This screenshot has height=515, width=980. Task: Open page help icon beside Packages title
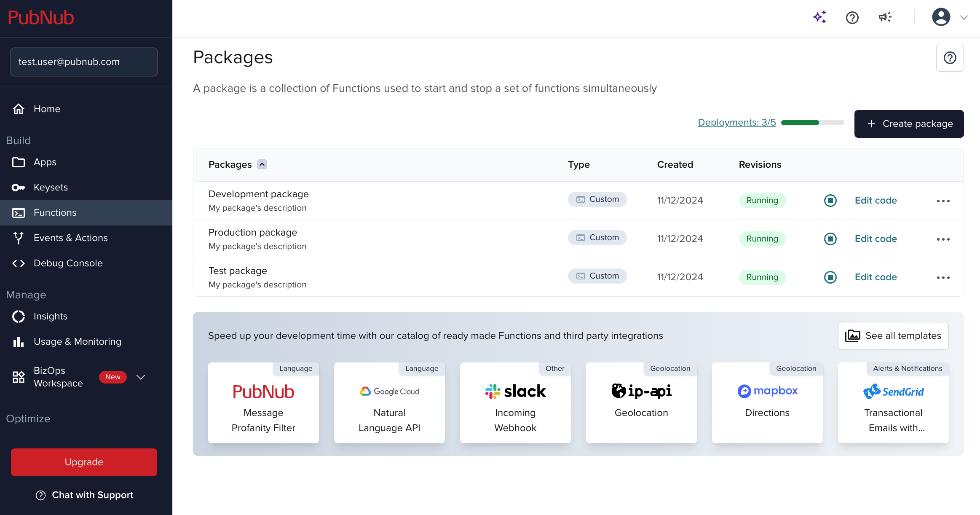pos(950,58)
